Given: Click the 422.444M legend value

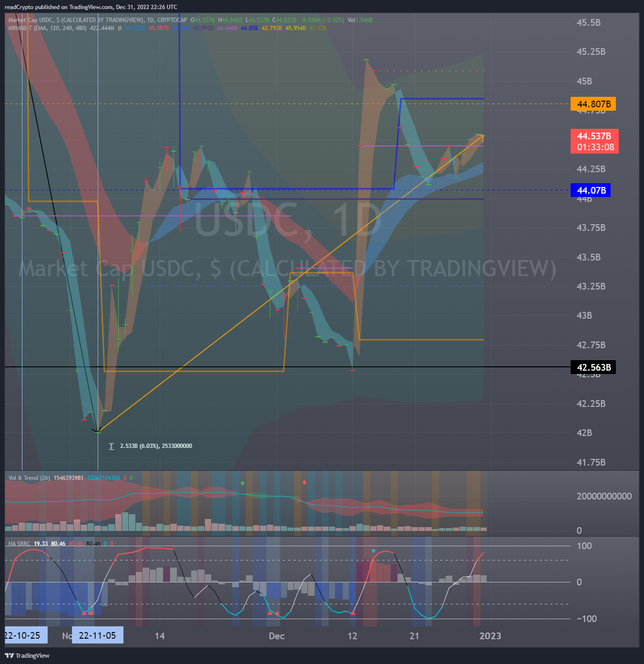Looking at the screenshot, I should pyautogui.click(x=102, y=28).
